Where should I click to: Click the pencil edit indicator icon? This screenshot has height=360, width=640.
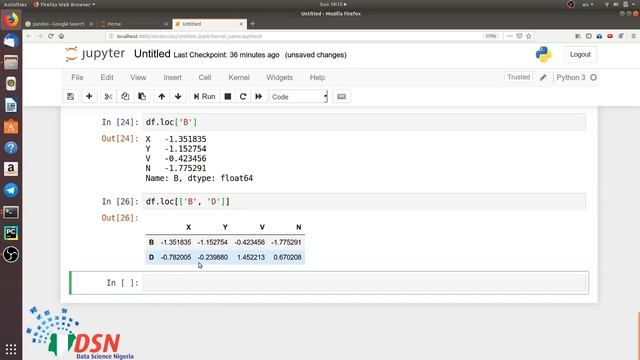[x=543, y=78]
